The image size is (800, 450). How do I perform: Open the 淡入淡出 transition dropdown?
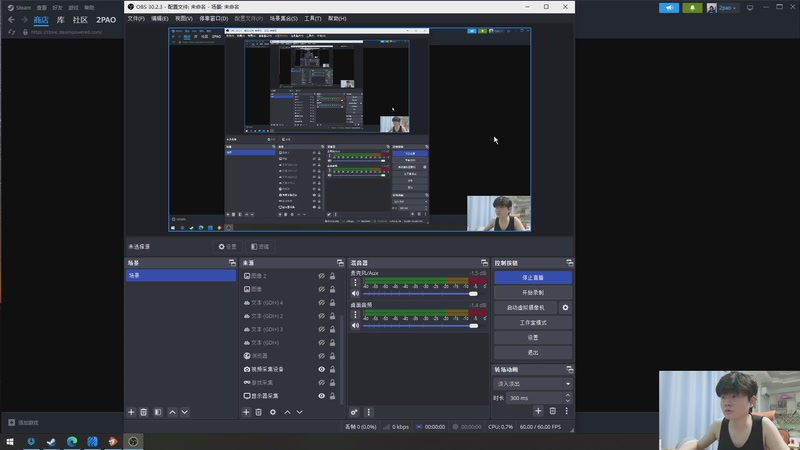click(x=533, y=384)
